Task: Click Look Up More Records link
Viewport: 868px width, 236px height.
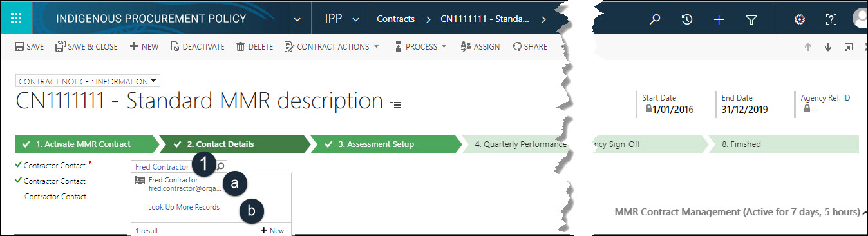Action: pos(184,207)
